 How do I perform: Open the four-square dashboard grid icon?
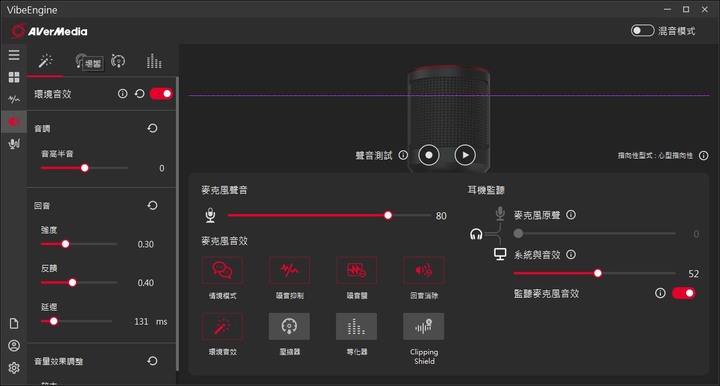[14, 77]
